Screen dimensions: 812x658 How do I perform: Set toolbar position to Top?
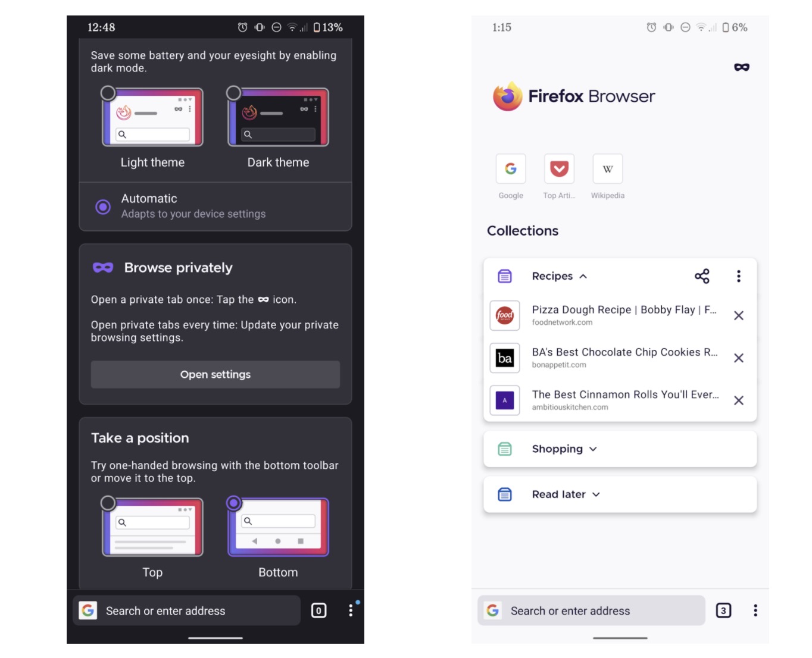point(108,503)
